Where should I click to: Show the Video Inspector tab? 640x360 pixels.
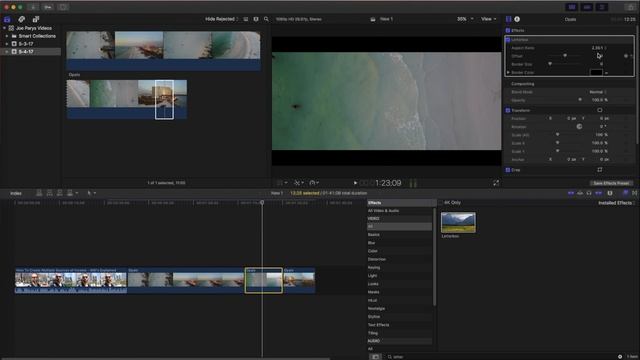coord(509,19)
